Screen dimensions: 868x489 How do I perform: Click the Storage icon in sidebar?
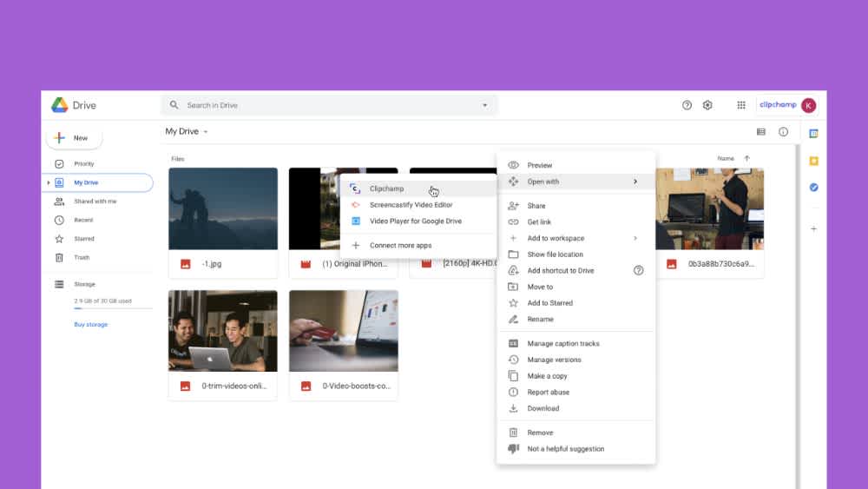[x=59, y=284]
